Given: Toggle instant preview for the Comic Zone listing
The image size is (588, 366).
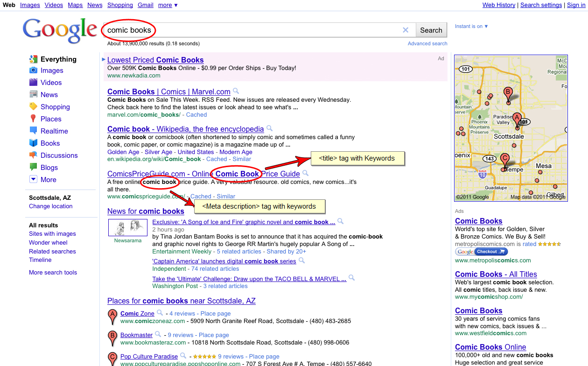Looking at the screenshot, I should click(x=160, y=313).
